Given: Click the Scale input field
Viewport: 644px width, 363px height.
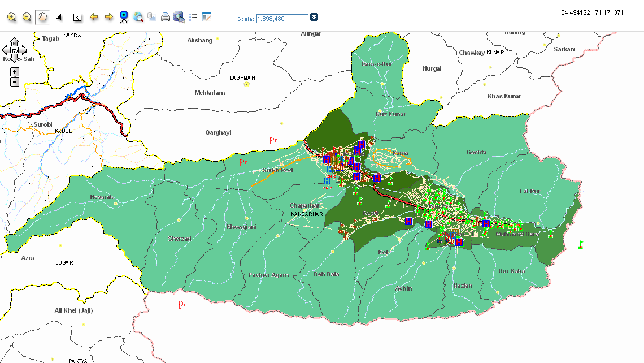Looking at the screenshot, I should click(x=282, y=19).
